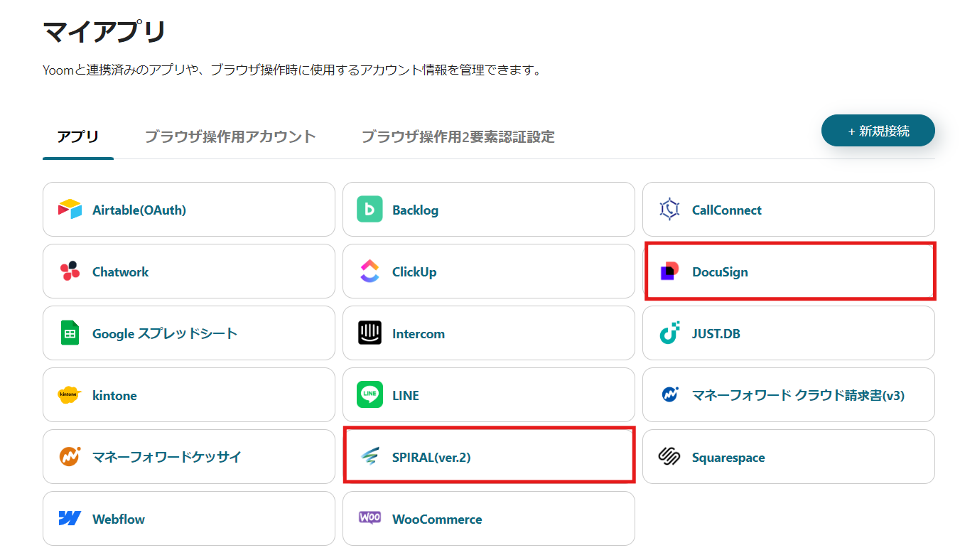
Task: Click the Squarespace logo icon
Action: (669, 457)
